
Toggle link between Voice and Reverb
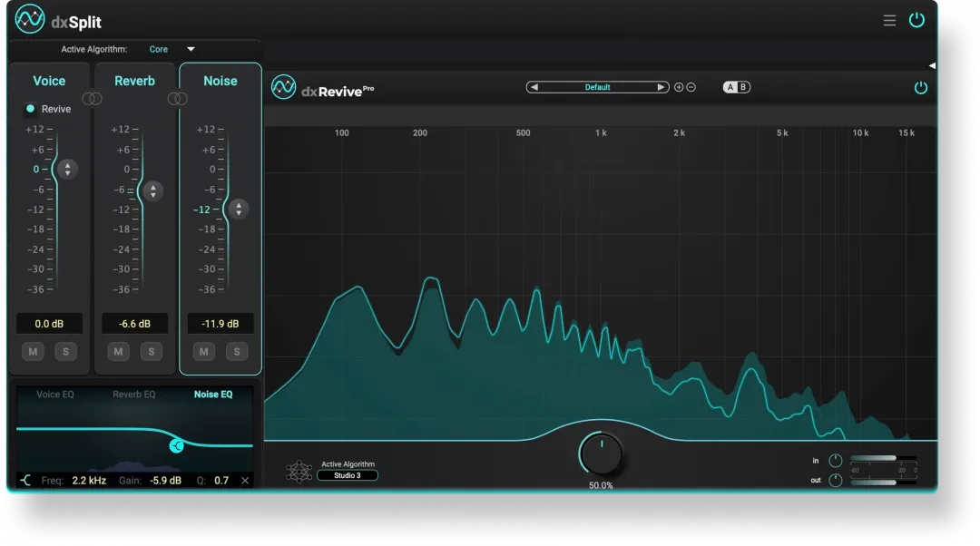92,99
